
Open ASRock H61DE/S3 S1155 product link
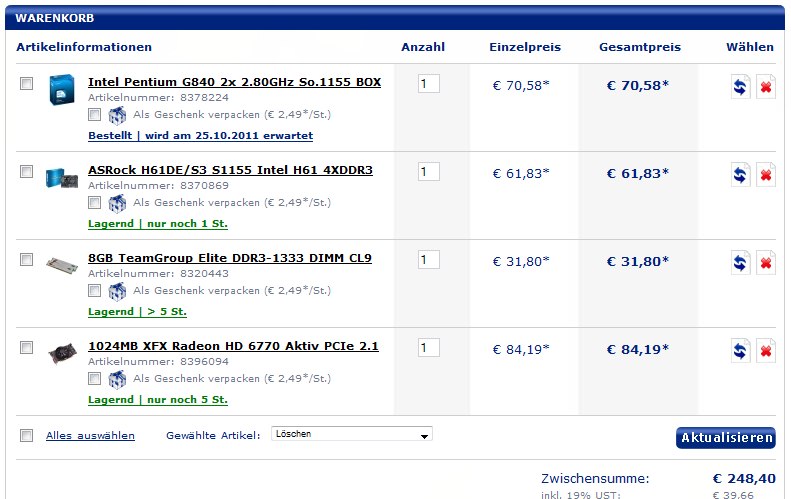pos(231,170)
